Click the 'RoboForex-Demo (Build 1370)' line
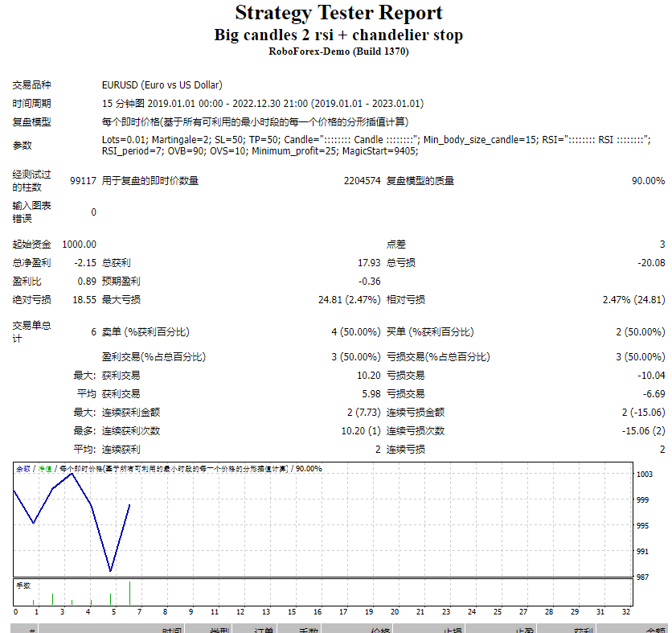Screen dimensions: 672x633 (x=338, y=51)
